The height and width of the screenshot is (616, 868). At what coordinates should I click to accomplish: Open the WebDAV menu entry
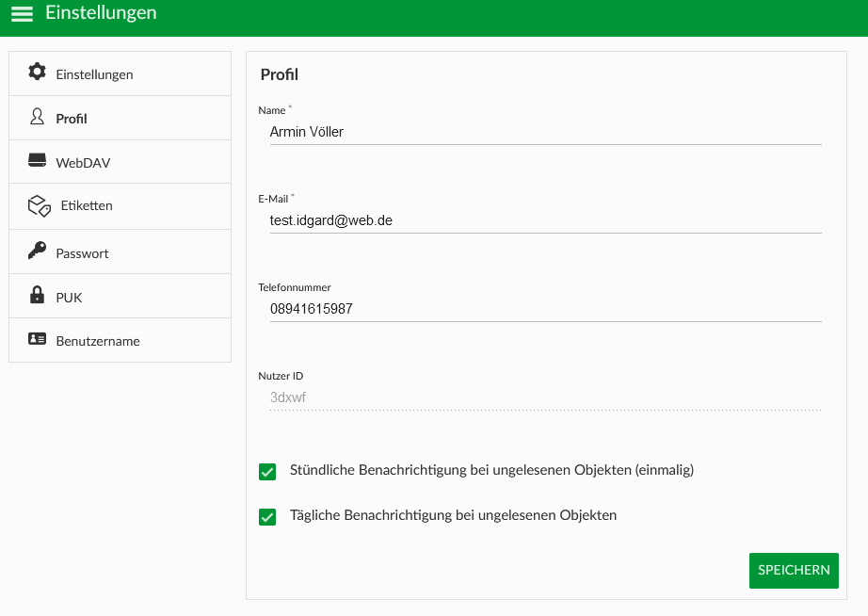pyautogui.click(x=121, y=162)
